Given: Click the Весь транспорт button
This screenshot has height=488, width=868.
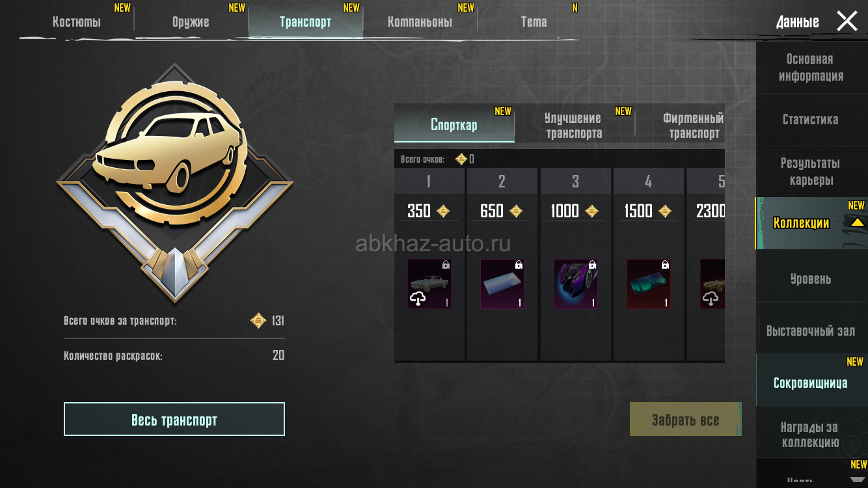Looking at the screenshot, I should (174, 419).
